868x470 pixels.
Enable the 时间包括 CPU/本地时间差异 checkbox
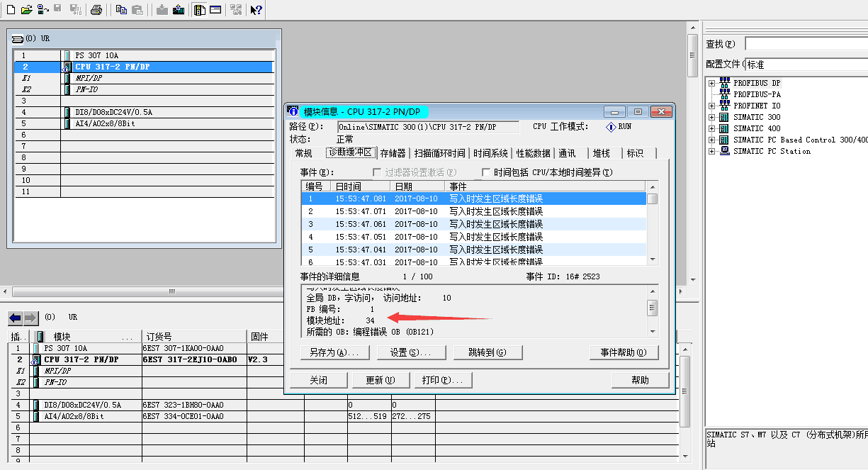click(x=486, y=172)
